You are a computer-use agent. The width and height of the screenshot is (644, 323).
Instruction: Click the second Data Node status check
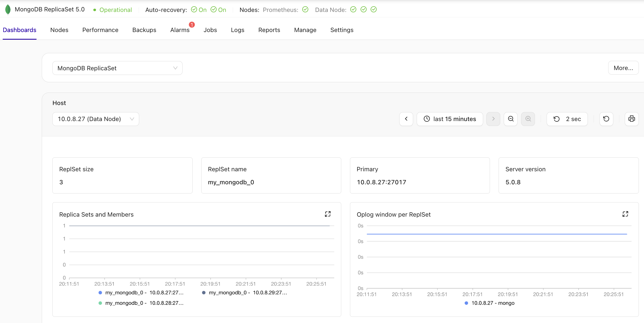click(364, 9)
